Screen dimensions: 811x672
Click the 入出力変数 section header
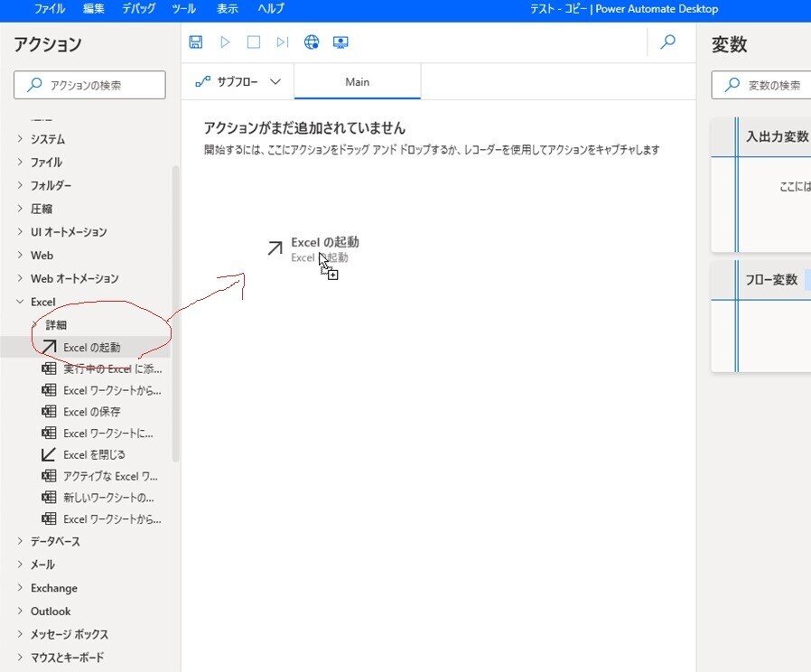[760, 136]
